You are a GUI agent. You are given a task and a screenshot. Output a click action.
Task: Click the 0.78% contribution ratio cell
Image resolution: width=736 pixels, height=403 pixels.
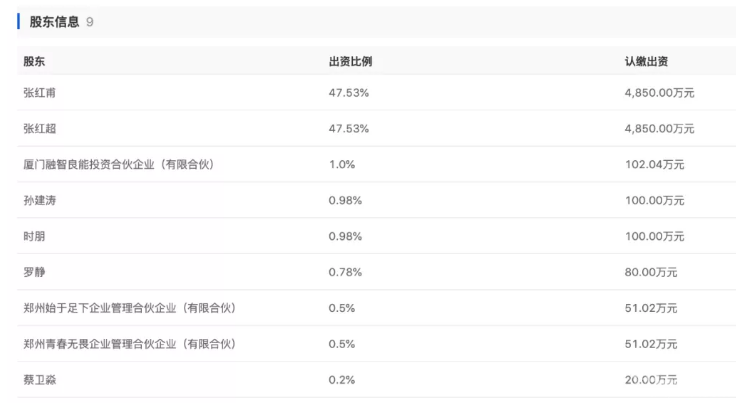coord(345,272)
